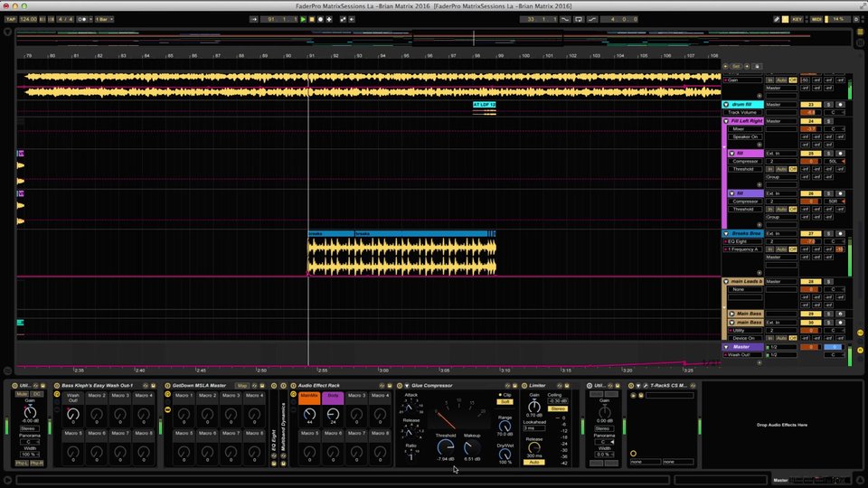868x488 pixels.
Task: Toggle Limiter device activator
Action: point(524,386)
